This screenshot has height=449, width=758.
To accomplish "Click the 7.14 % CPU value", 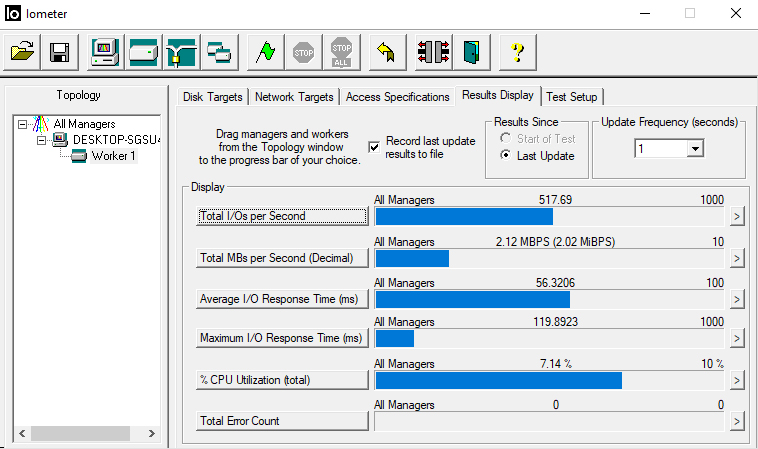I will coord(556,363).
